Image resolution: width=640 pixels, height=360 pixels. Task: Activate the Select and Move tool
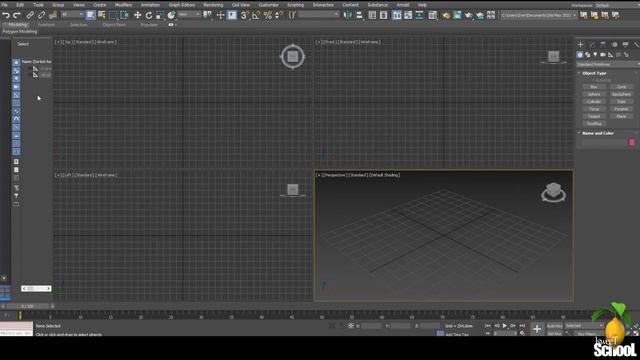coord(138,16)
